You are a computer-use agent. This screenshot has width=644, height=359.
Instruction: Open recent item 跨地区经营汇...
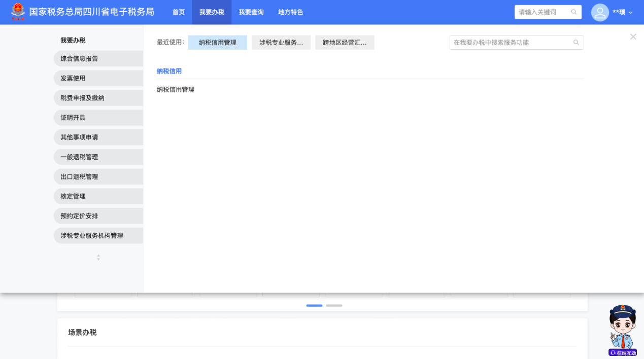pyautogui.click(x=345, y=43)
